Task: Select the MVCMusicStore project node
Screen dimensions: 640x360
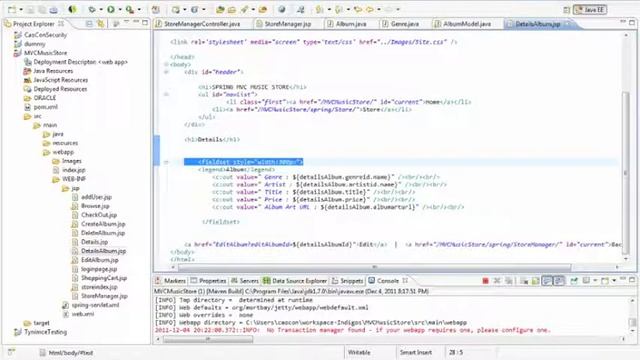Action: click(45, 53)
